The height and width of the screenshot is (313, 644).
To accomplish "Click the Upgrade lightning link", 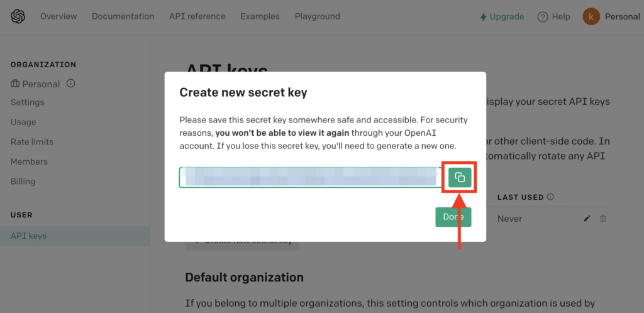I will (502, 17).
